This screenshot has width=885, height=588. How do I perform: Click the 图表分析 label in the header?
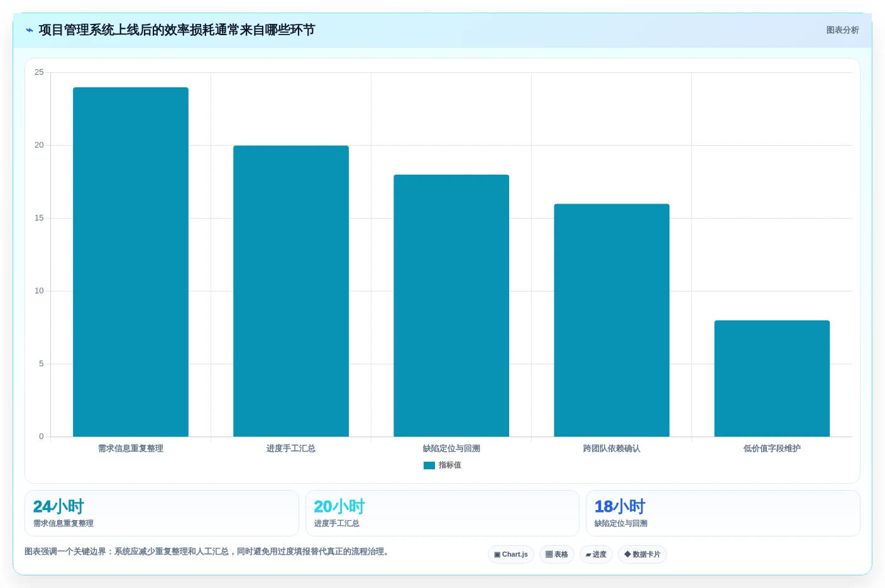click(842, 30)
